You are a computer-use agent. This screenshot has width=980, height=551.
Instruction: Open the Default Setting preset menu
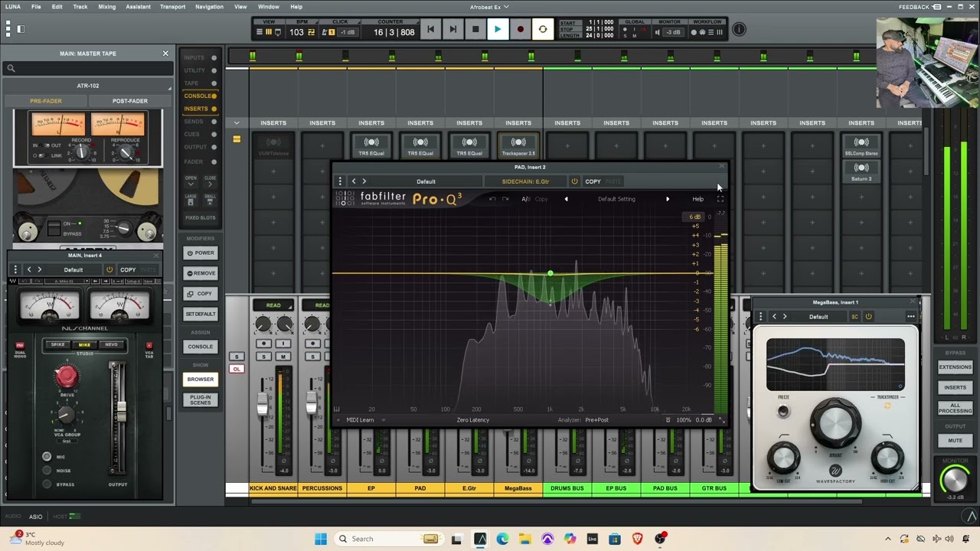(x=616, y=199)
